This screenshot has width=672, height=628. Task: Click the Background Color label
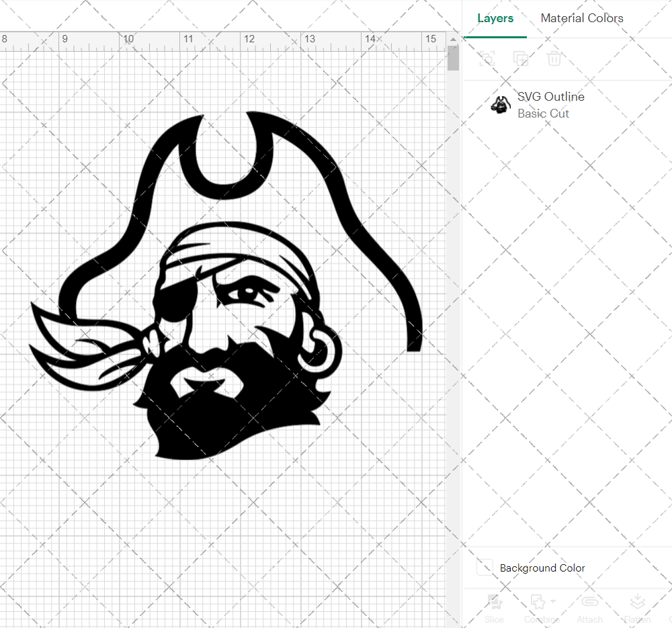[x=542, y=568]
